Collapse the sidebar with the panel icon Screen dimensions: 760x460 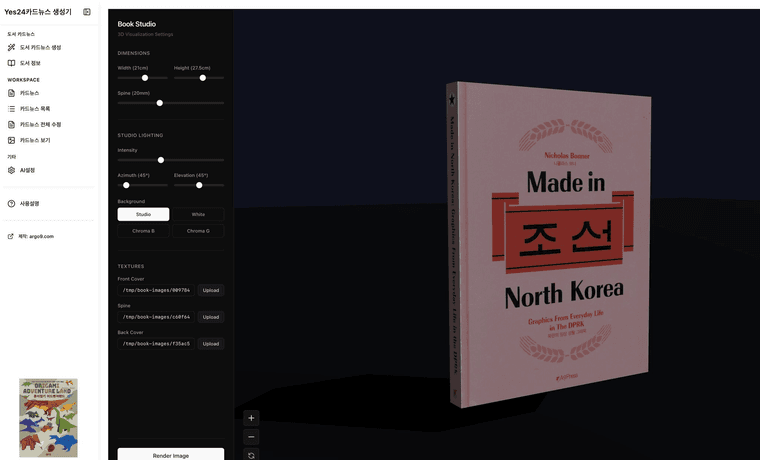click(87, 12)
